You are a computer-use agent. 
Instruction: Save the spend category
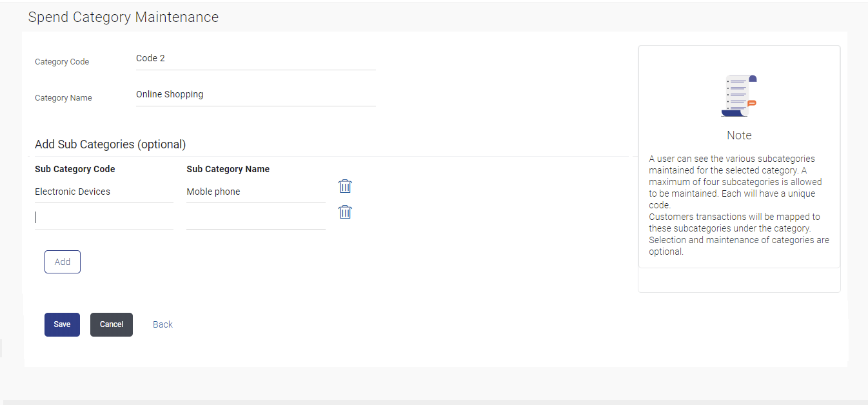(x=62, y=324)
